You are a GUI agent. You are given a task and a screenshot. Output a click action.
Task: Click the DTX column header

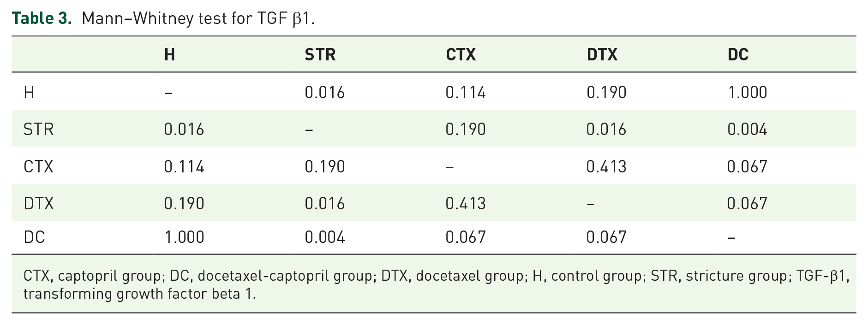pos(602,55)
